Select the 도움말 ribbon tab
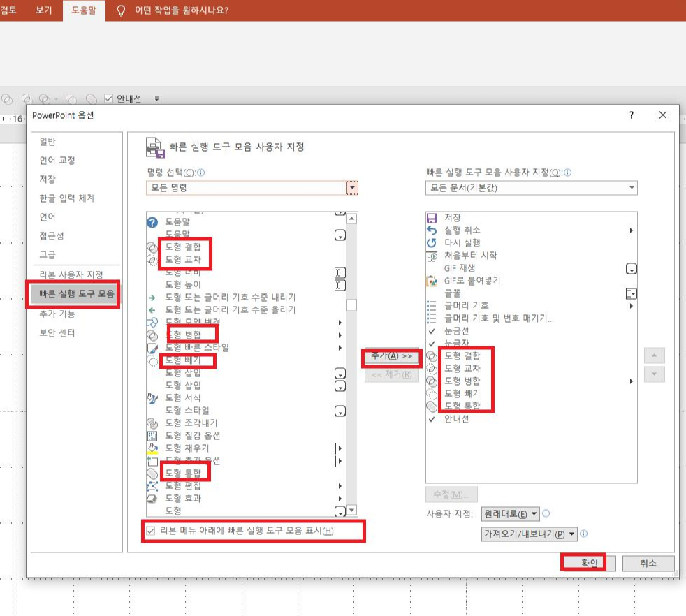The image size is (686, 616). click(x=84, y=10)
